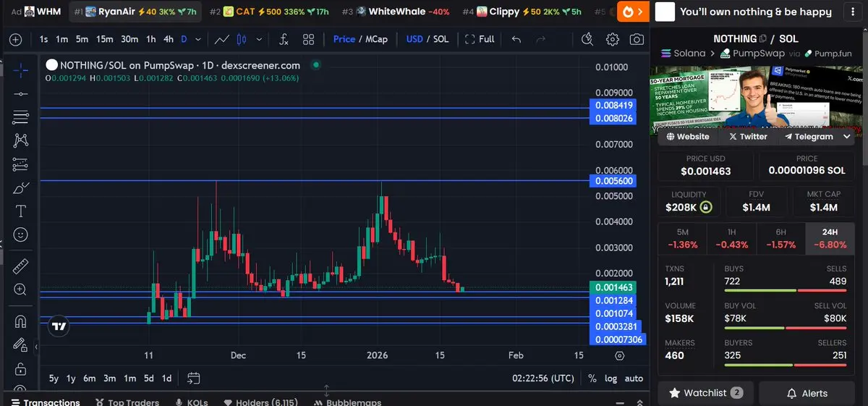Select the pattern drawing tool
The height and width of the screenshot is (406, 868).
21,140
